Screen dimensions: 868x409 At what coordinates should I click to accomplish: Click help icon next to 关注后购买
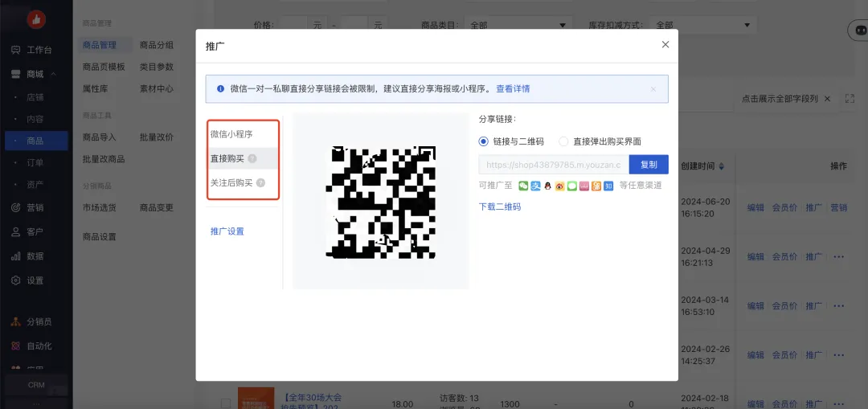(260, 183)
